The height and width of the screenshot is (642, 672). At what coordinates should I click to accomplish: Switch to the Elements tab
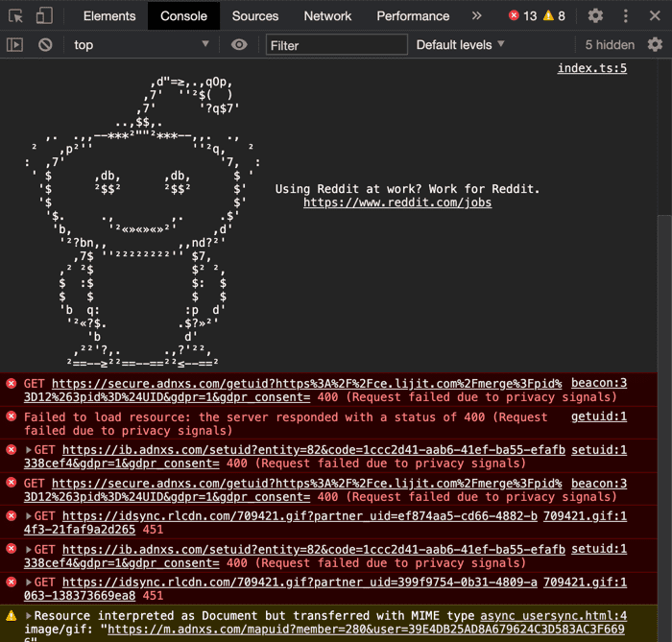(x=109, y=16)
